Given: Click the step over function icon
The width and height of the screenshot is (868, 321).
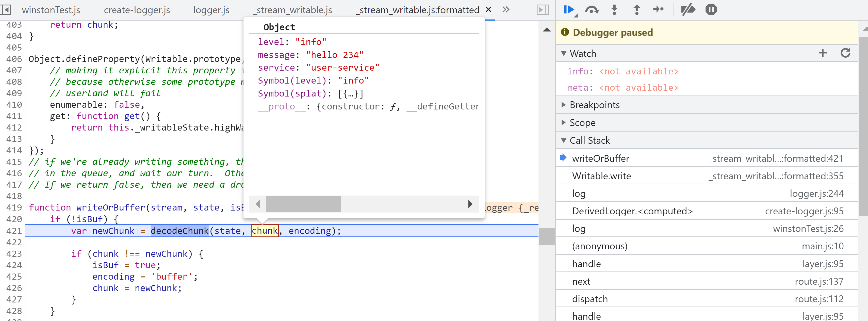Looking at the screenshot, I should tap(592, 9).
